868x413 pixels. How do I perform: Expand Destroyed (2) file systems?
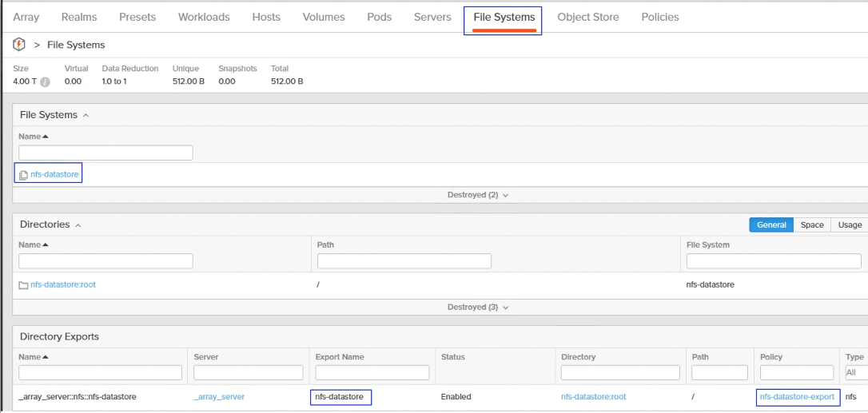478,195
